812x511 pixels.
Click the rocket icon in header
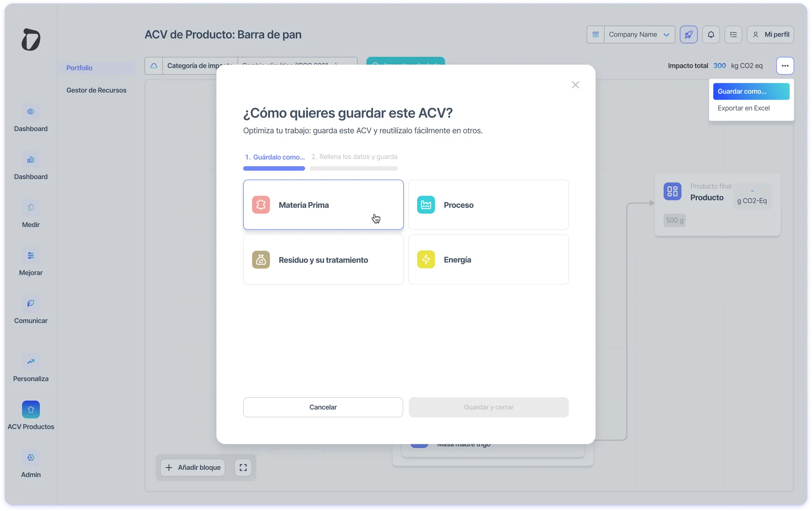click(688, 35)
